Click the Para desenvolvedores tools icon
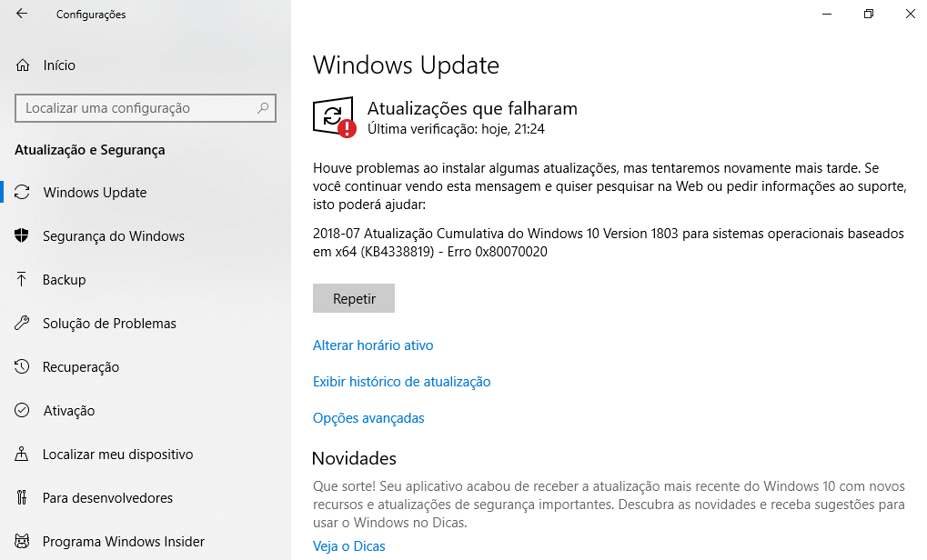The image size is (927, 560). pos(22,497)
